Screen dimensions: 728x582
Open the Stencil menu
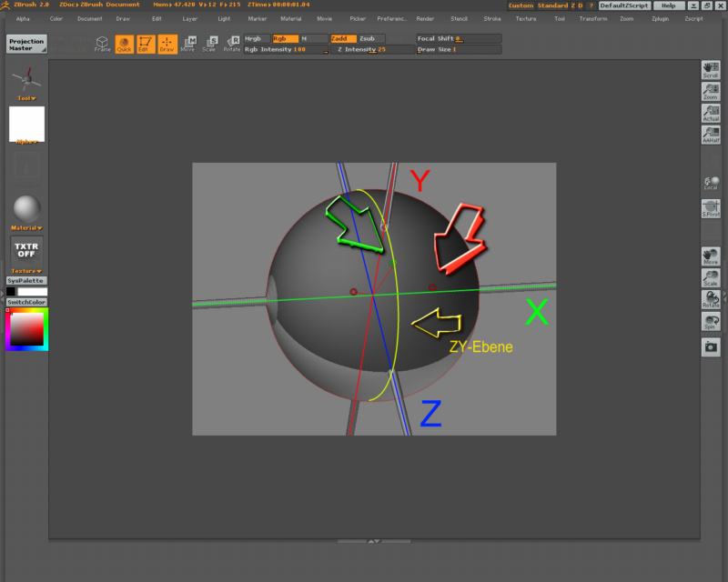pos(459,18)
